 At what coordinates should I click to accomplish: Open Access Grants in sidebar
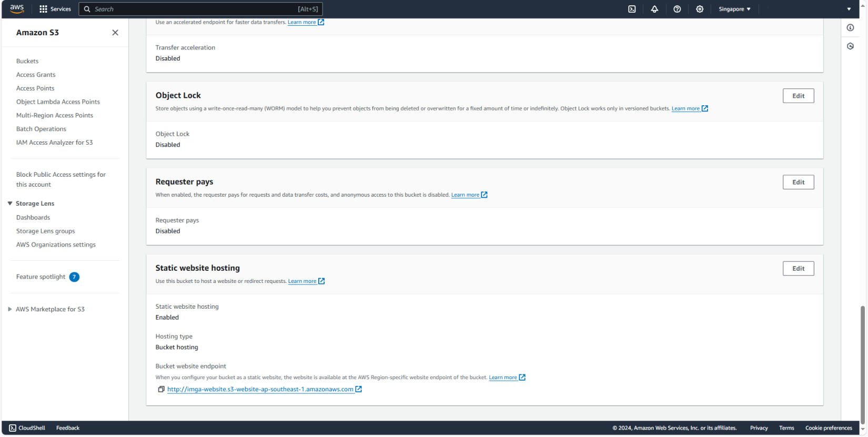(36, 75)
